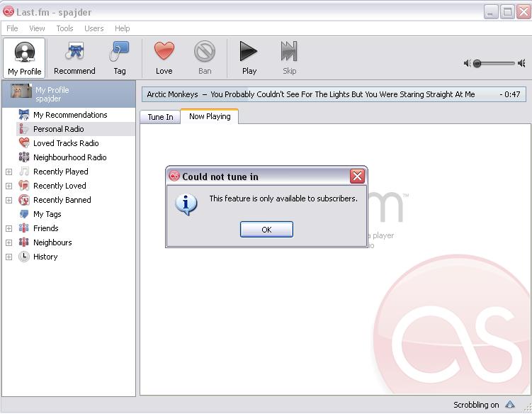The image size is (532, 414).
Task: Open the Tools menu
Action: [64, 28]
